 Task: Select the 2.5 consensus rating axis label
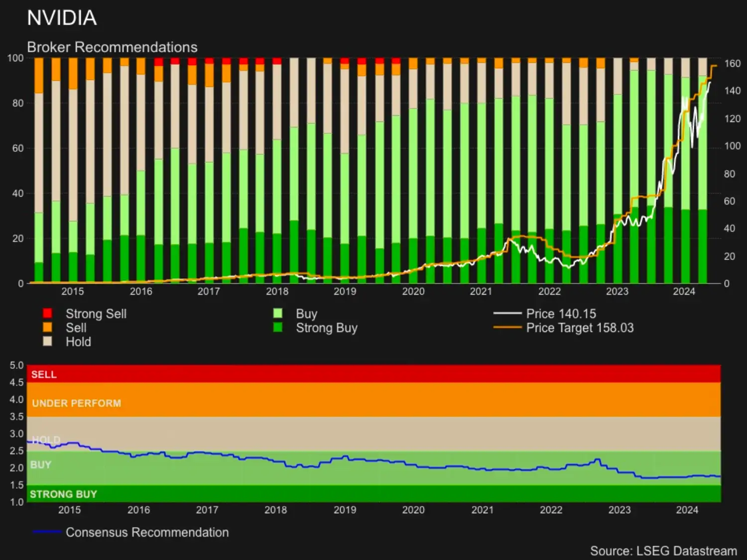pyautogui.click(x=17, y=450)
